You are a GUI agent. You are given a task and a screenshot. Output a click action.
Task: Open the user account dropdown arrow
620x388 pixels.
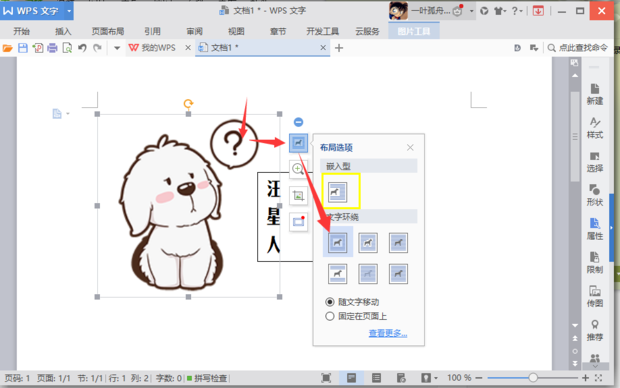(x=471, y=11)
